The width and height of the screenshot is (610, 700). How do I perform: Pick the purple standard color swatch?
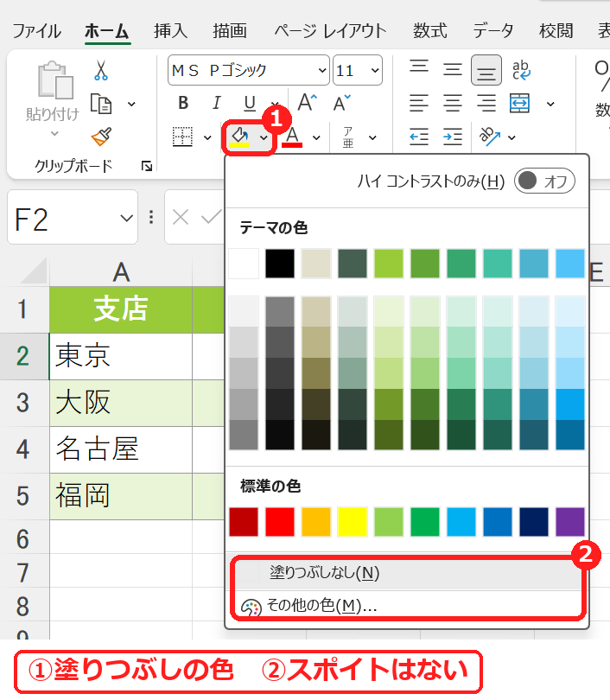pos(570,521)
